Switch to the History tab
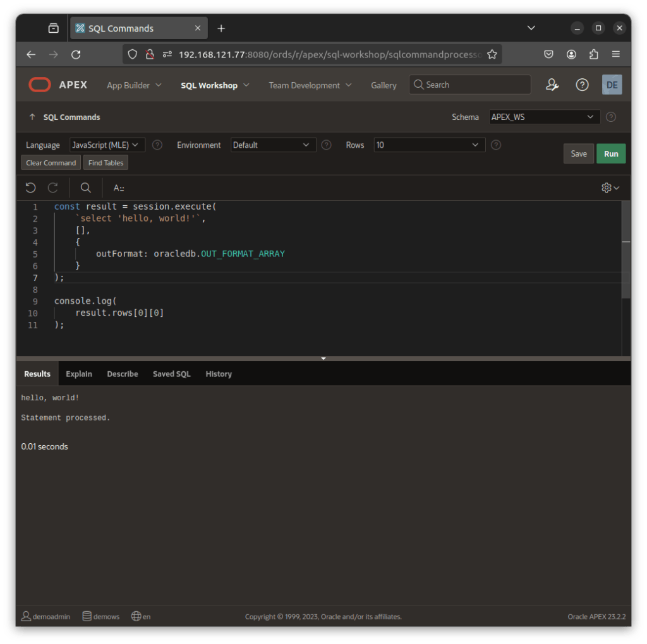This screenshot has height=644, width=647. pos(219,374)
